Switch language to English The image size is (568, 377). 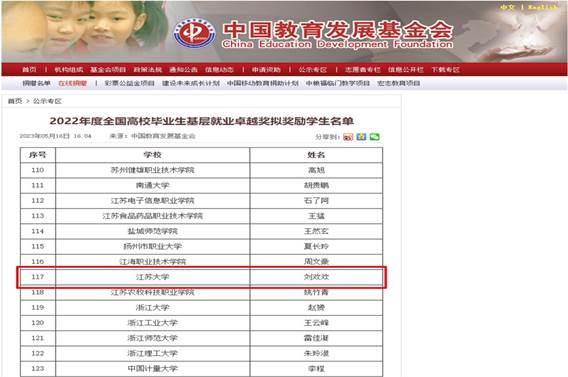[542, 7]
